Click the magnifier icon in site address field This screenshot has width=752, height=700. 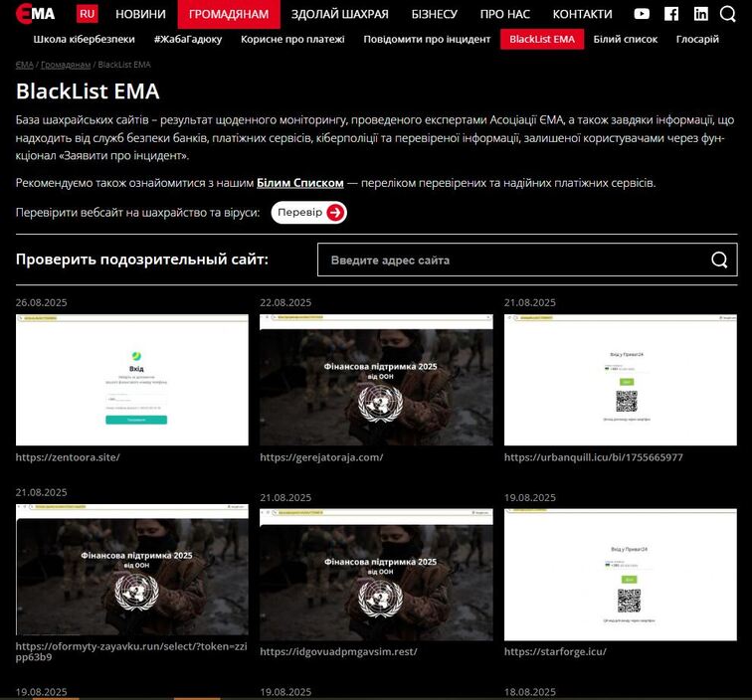coord(719,260)
